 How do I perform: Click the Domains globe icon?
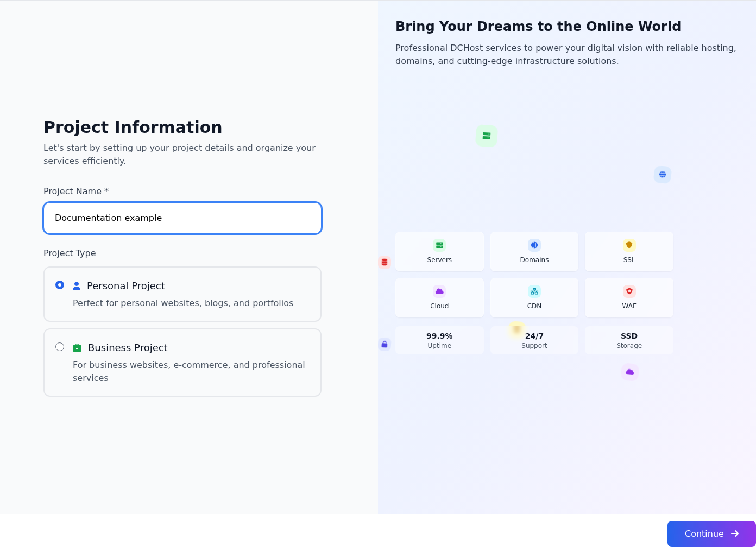tap(534, 245)
